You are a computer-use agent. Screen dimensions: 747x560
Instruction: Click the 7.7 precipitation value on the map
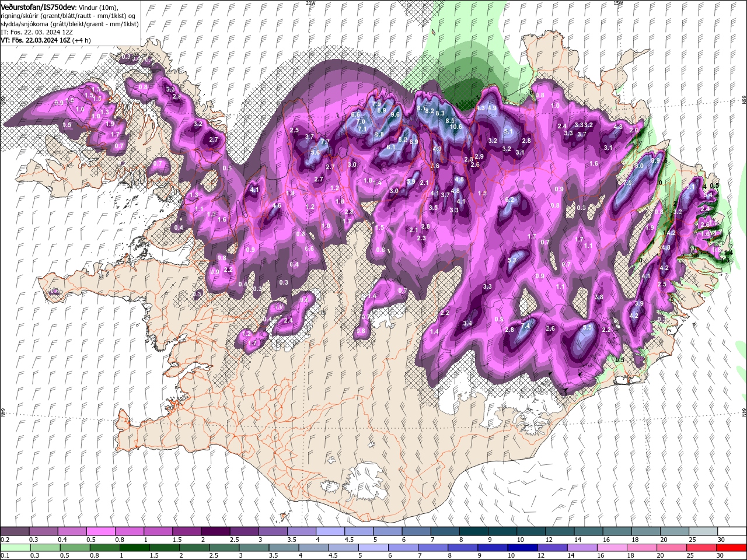(325, 142)
